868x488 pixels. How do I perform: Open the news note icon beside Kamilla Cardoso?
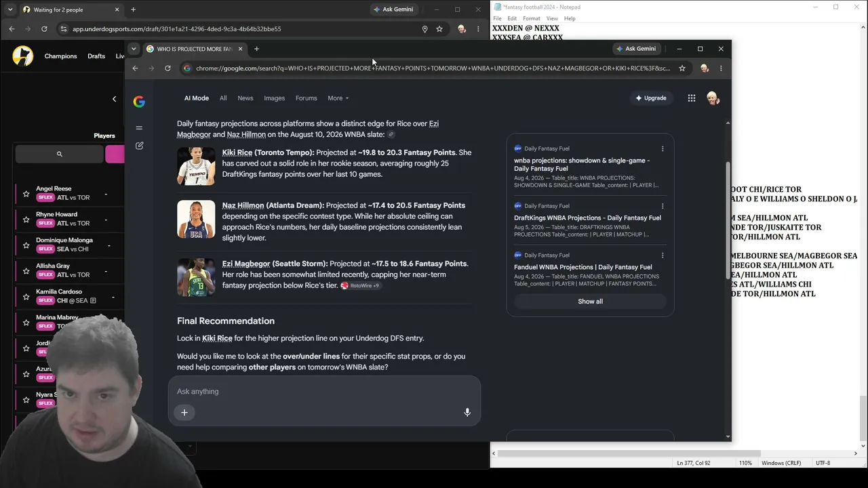93,300
